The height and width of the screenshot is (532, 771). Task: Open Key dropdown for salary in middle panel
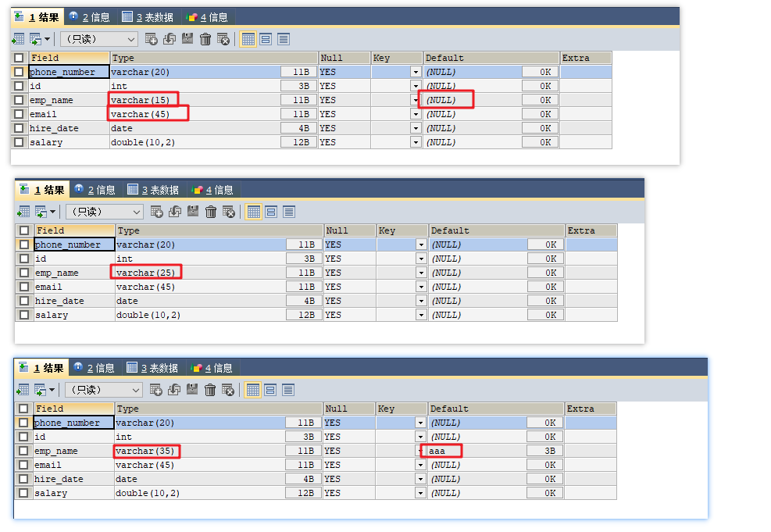tap(421, 315)
